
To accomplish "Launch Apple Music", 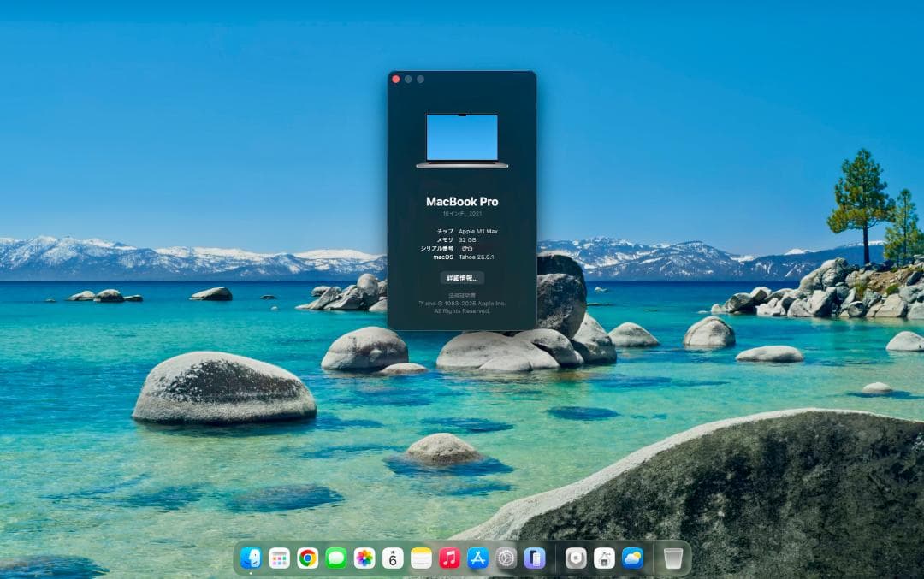I will (x=447, y=558).
